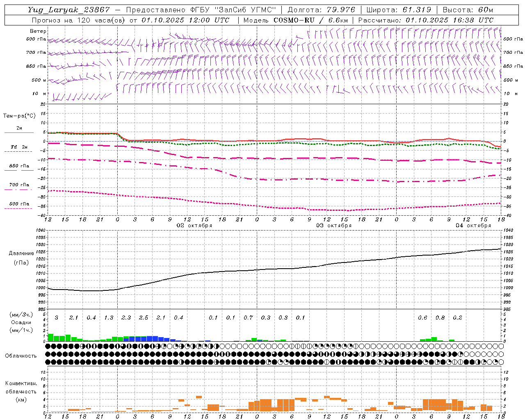
Task: Click the "Осадки" precipitation label
Action: (x=21, y=322)
